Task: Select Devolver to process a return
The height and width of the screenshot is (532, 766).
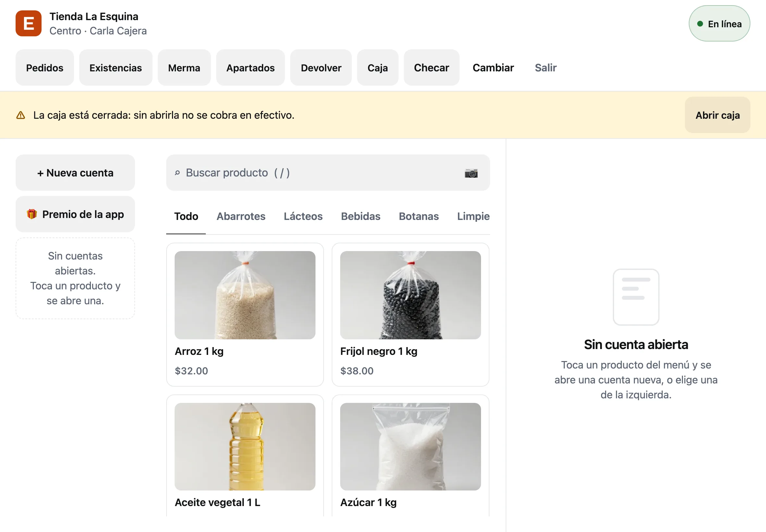Action: (321, 68)
